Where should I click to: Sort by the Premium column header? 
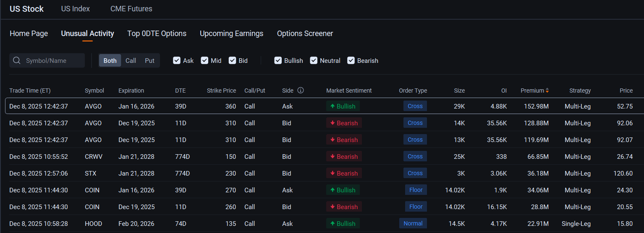532,91
